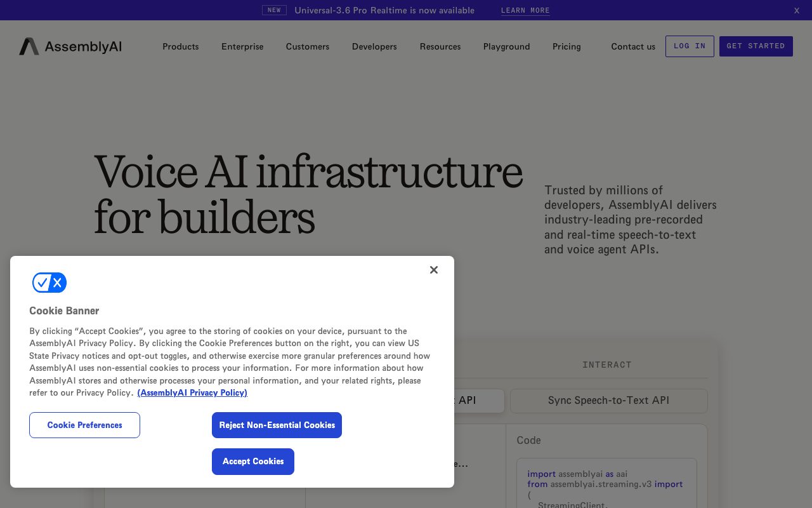Click the 'import assemblyai as aai' code line

577,474
